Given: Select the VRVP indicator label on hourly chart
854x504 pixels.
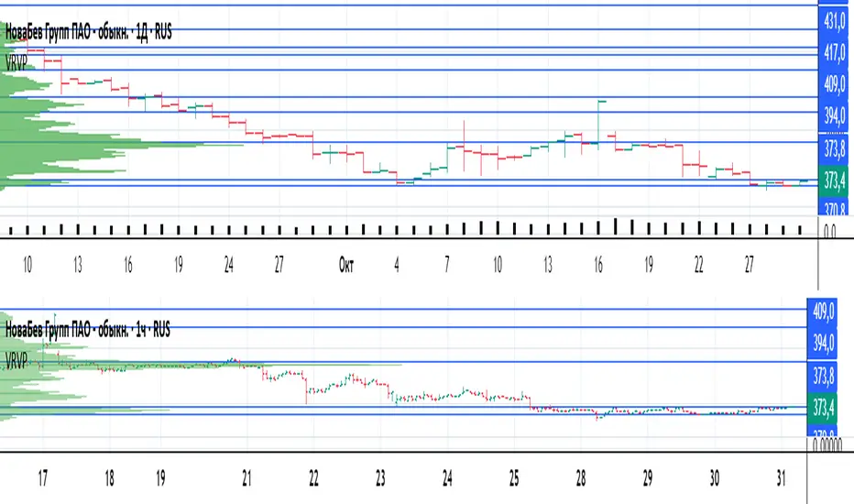Looking at the screenshot, I should (16, 360).
